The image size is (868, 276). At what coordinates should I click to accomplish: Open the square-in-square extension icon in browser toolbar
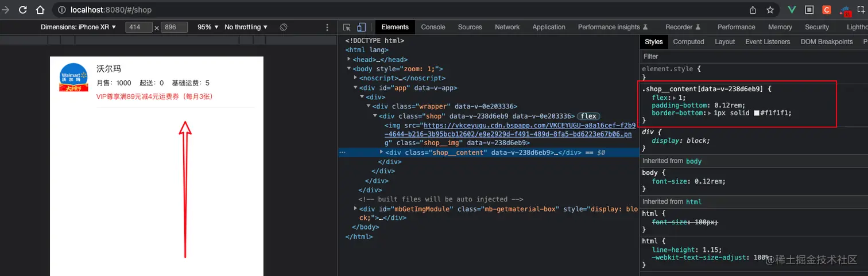point(809,10)
